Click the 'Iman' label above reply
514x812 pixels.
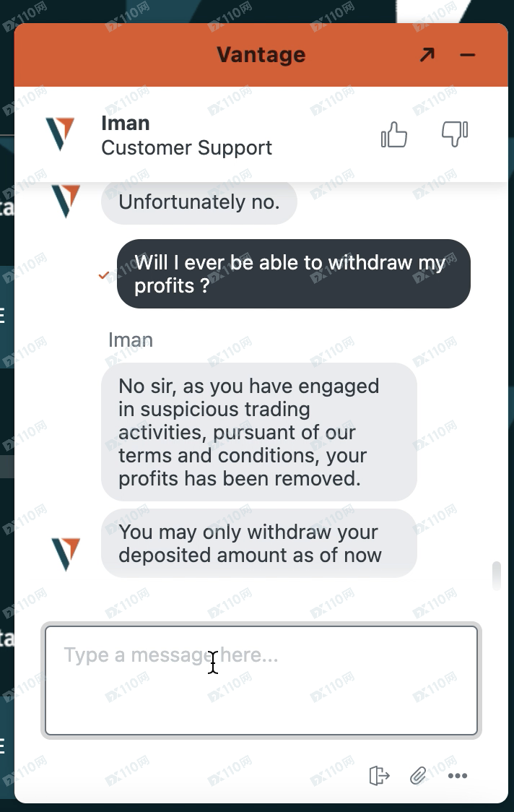click(131, 340)
